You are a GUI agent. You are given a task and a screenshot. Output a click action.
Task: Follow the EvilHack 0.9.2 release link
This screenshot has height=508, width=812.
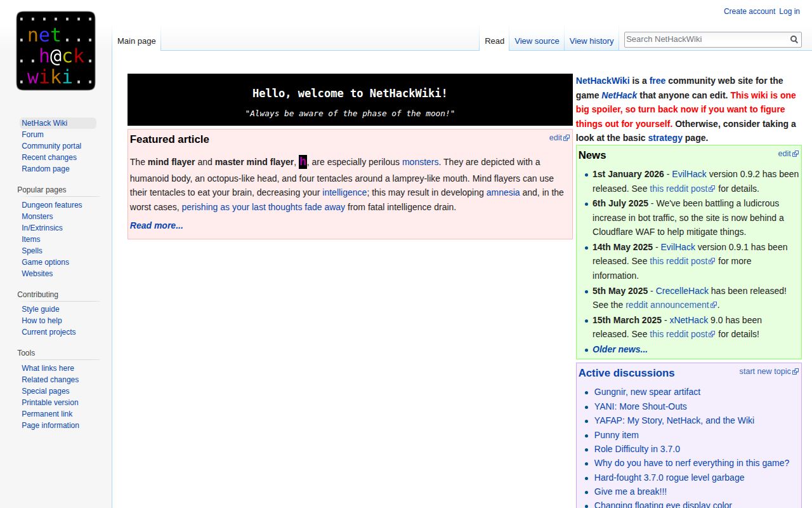click(x=691, y=174)
